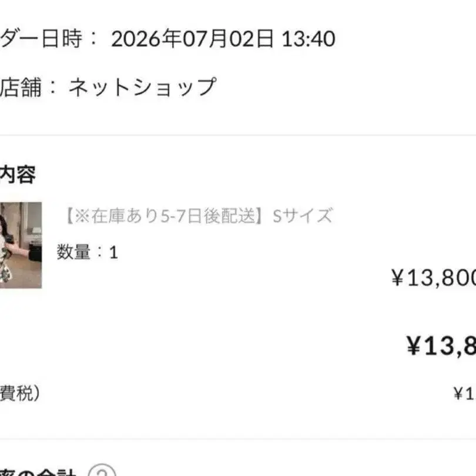Click the question mark help icon
Screen dimensions: 476x476
point(102,471)
